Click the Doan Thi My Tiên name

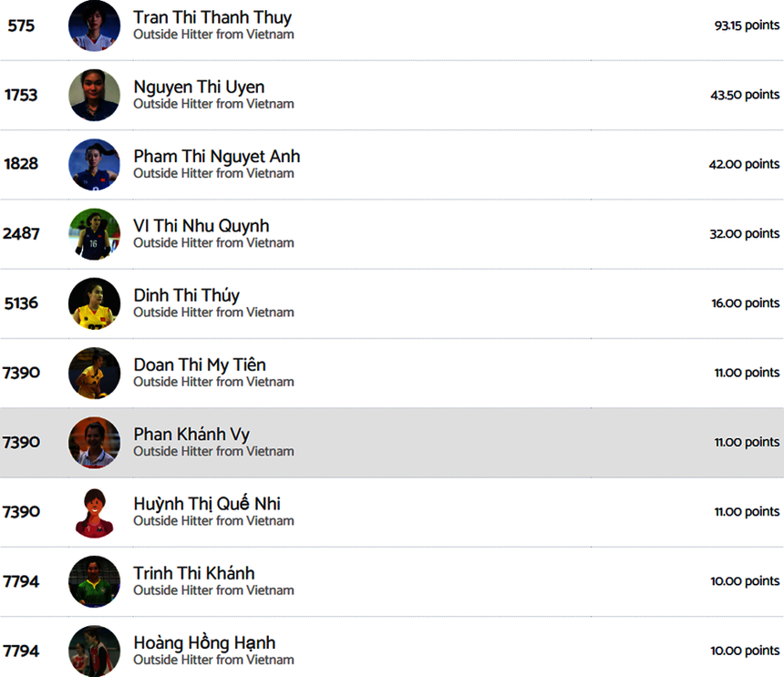[200, 364]
